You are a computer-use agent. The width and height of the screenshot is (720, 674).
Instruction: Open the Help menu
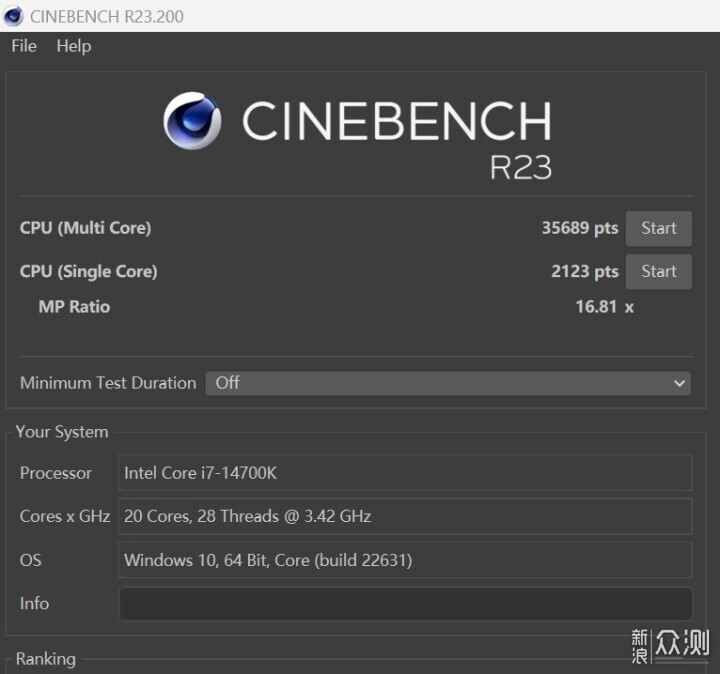73,46
